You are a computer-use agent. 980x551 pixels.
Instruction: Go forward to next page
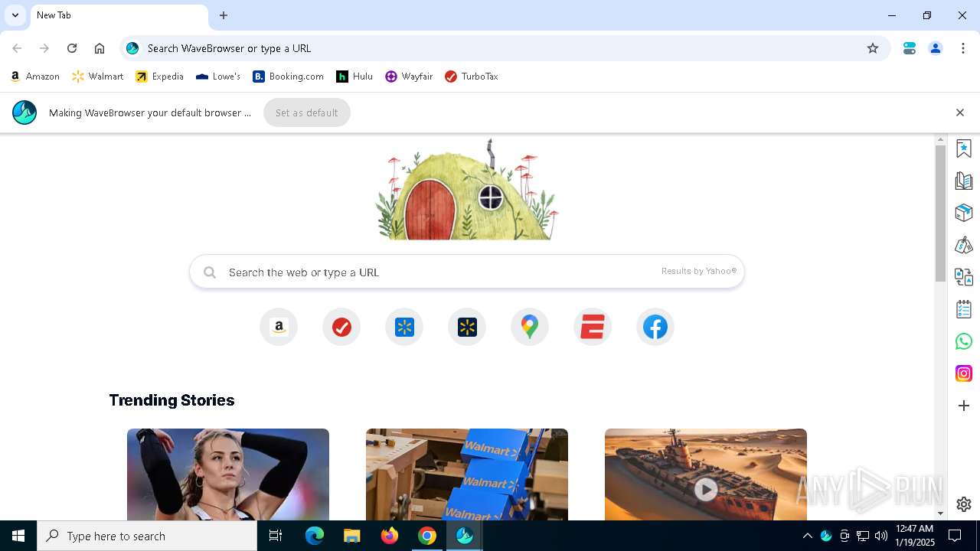click(44, 48)
